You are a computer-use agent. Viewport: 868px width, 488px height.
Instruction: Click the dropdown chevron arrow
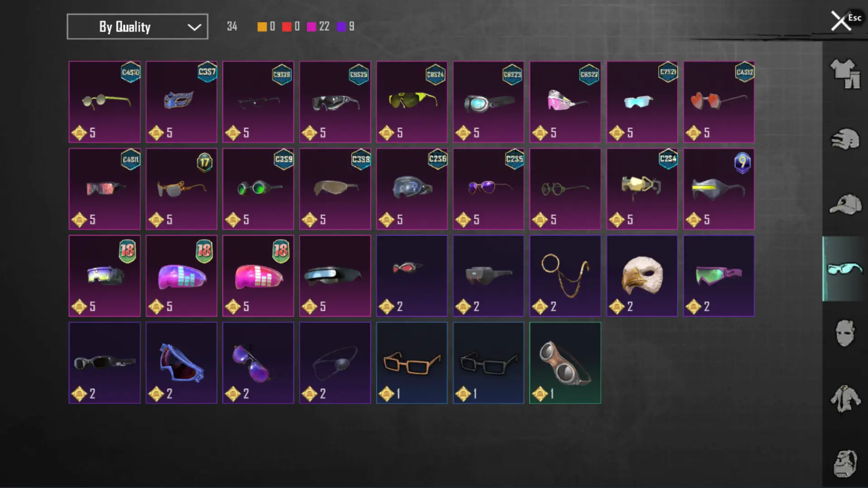[x=194, y=27]
